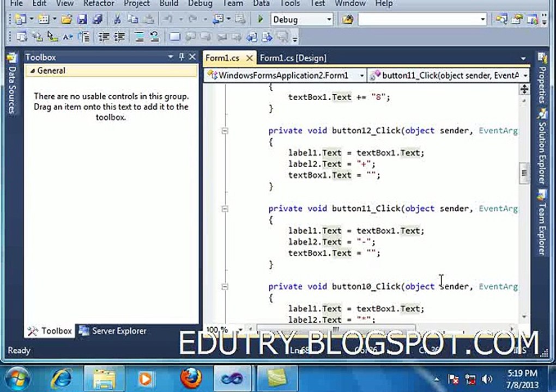Image resolution: width=556 pixels, height=392 pixels.
Task: Open the Build menu
Action: point(169,4)
